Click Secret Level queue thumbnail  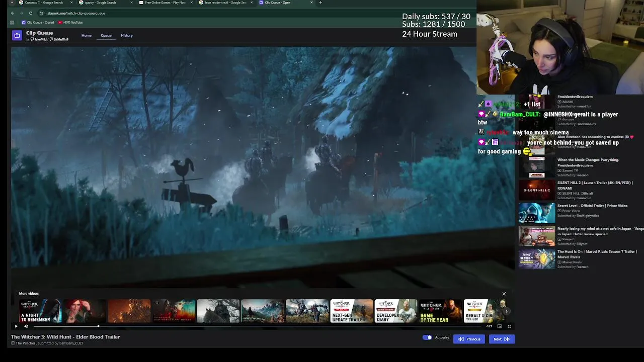coord(537,213)
